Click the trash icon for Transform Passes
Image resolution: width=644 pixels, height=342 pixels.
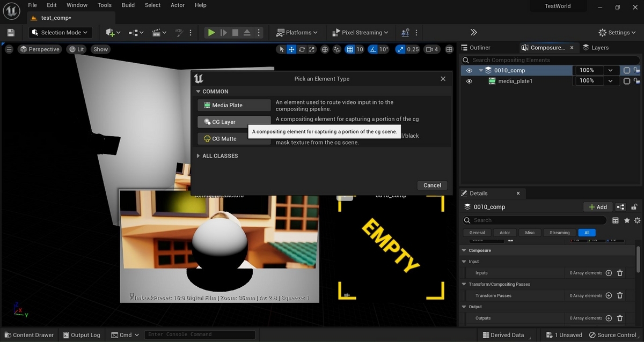pyautogui.click(x=620, y=295)
